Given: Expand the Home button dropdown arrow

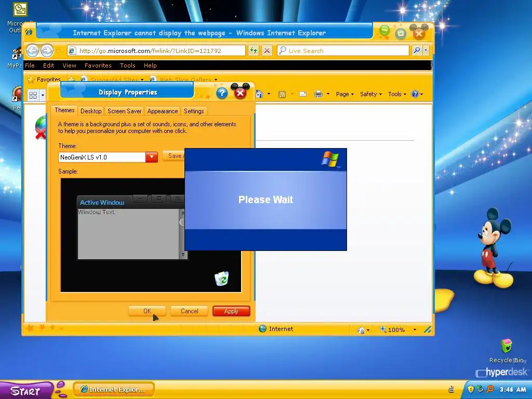Looking at the screenshot, I should click(269, 94).
